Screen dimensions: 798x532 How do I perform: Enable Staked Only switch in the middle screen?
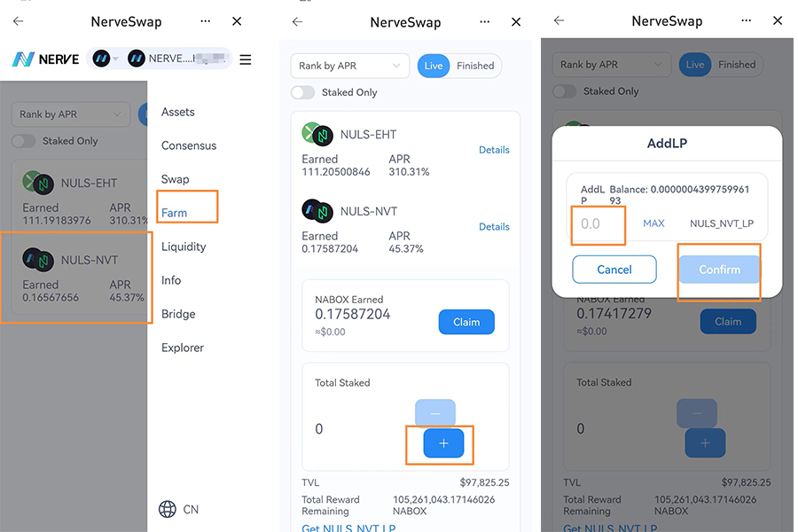click(303, 92)
